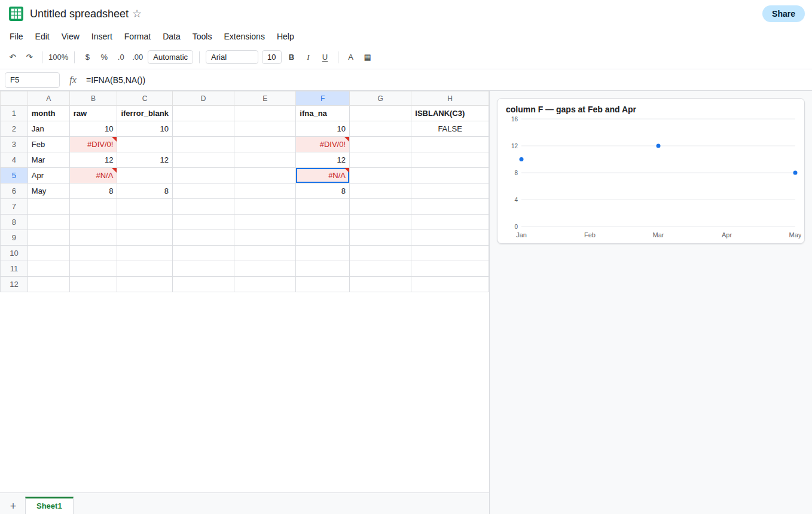This screenshot has height=514, width=812.
Task: Open the Help menu
Action: (285, 36)
